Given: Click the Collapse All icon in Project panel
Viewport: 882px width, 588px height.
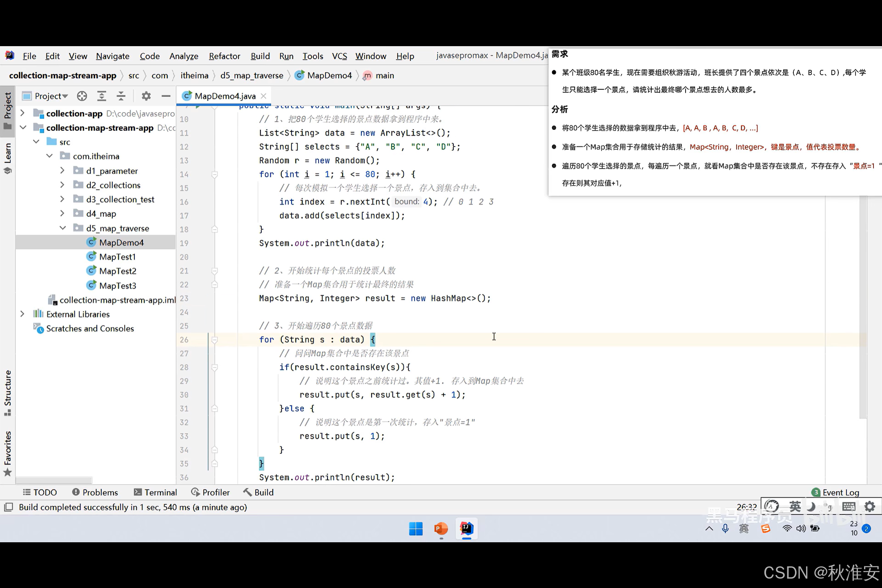Looking at the screenshot, I should coord(121,96).
